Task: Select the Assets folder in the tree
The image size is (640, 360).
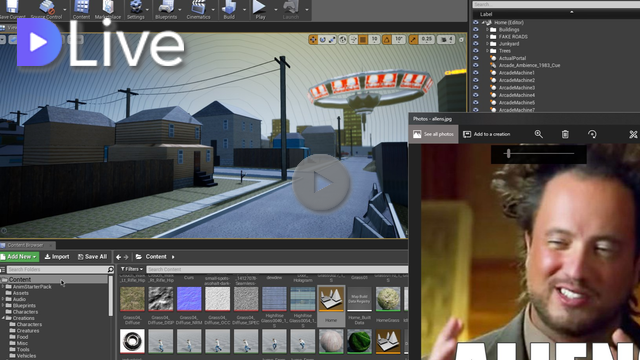Action: (x=20, y=293)
